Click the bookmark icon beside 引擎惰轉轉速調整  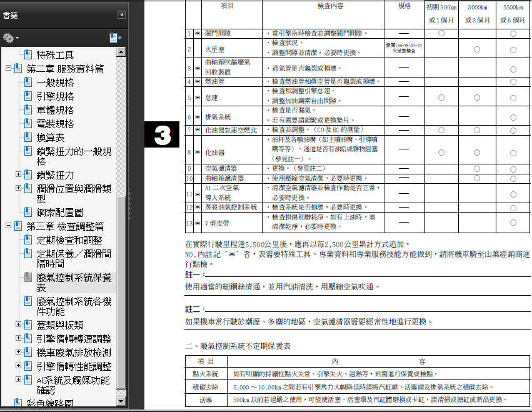[29, 338]
